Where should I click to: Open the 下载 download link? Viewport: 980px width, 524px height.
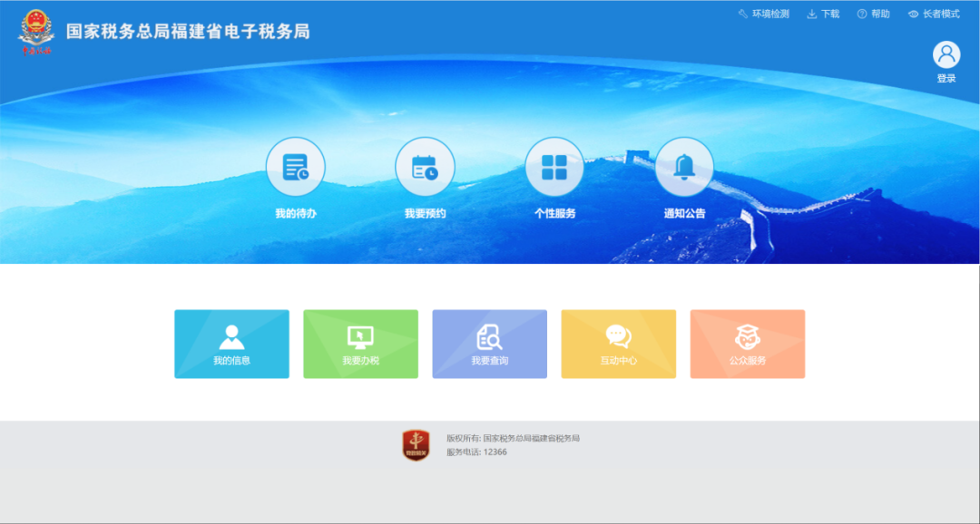click(823, 15)
